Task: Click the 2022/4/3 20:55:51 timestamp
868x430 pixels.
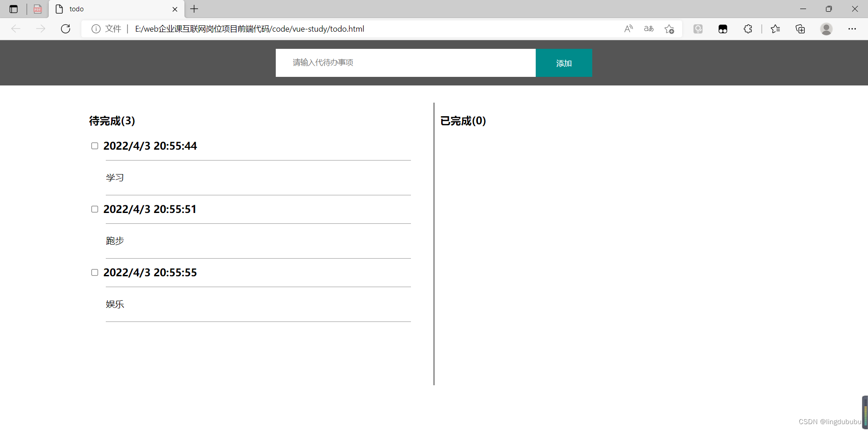Action: click(150, 209)
